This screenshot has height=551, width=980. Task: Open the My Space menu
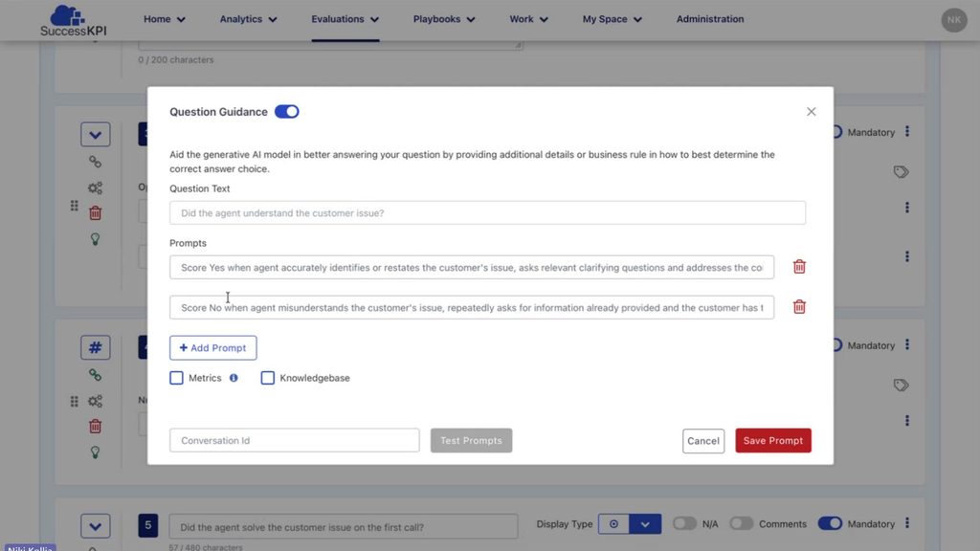(612, 19)
